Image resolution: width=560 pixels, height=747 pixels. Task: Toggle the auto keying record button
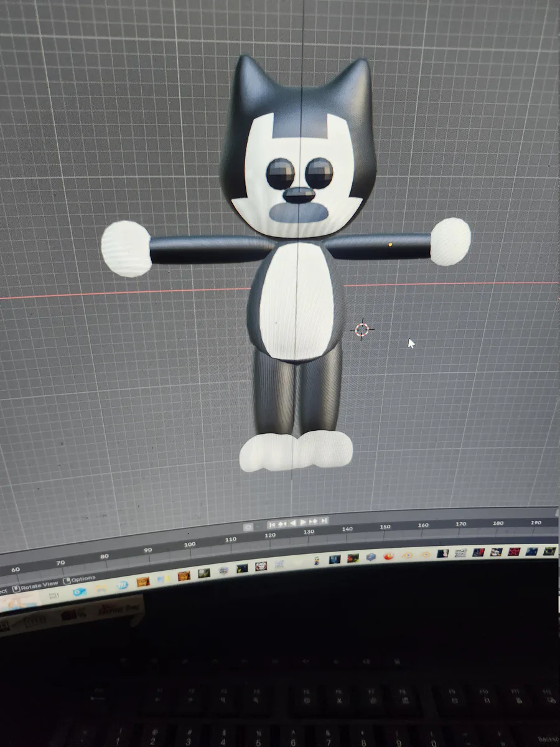(x=248, y=527)
